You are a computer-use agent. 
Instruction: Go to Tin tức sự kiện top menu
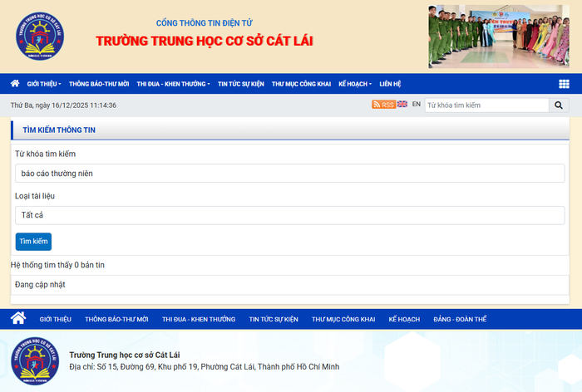(241, 84)
